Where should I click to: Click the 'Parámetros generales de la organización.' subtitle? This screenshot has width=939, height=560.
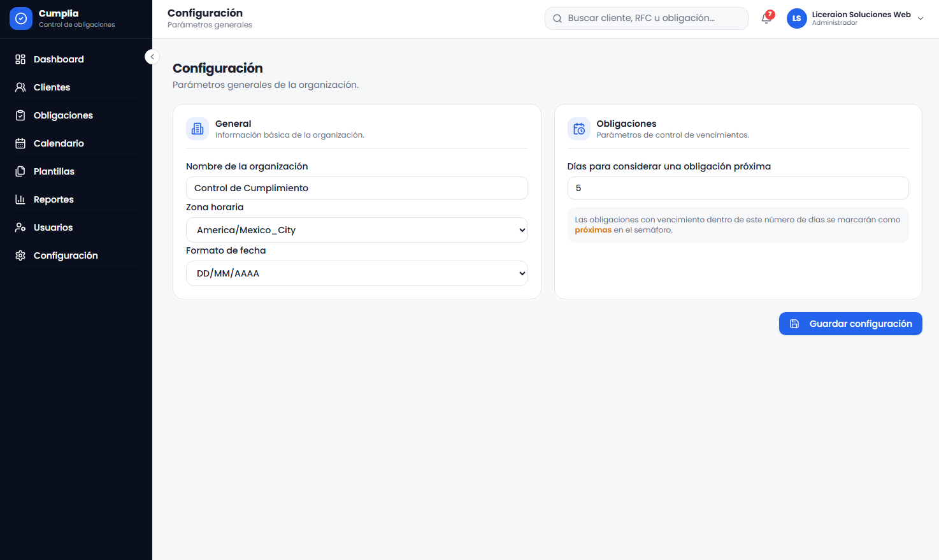tap(266, 85)
